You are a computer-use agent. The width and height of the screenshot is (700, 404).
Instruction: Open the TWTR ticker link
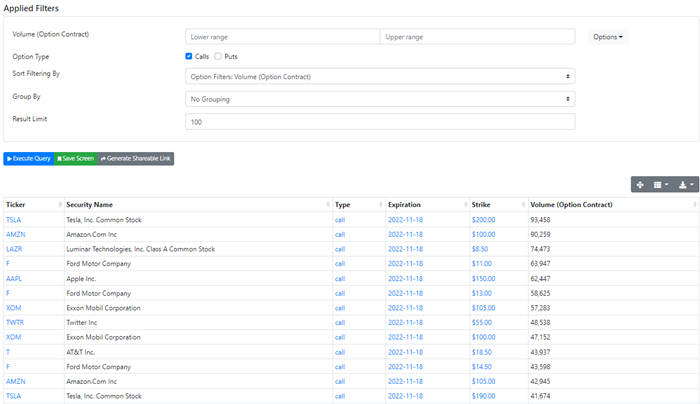(15, 322)
